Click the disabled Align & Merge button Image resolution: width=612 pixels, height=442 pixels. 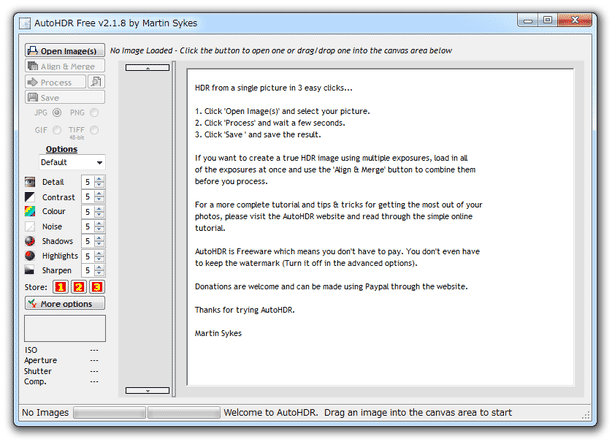click(x=65, y=66)
